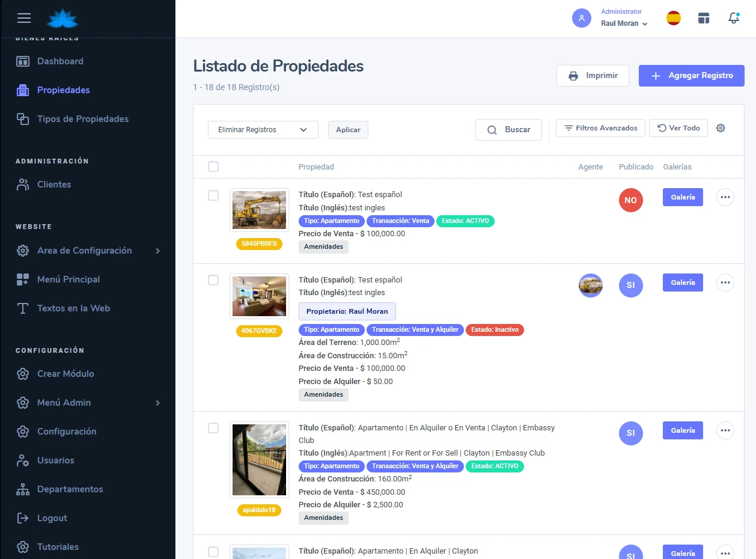Viewport: 756px width, 559px height.
Task: Go to Propiedades in sidebar
Action: (x=64, y=90)
